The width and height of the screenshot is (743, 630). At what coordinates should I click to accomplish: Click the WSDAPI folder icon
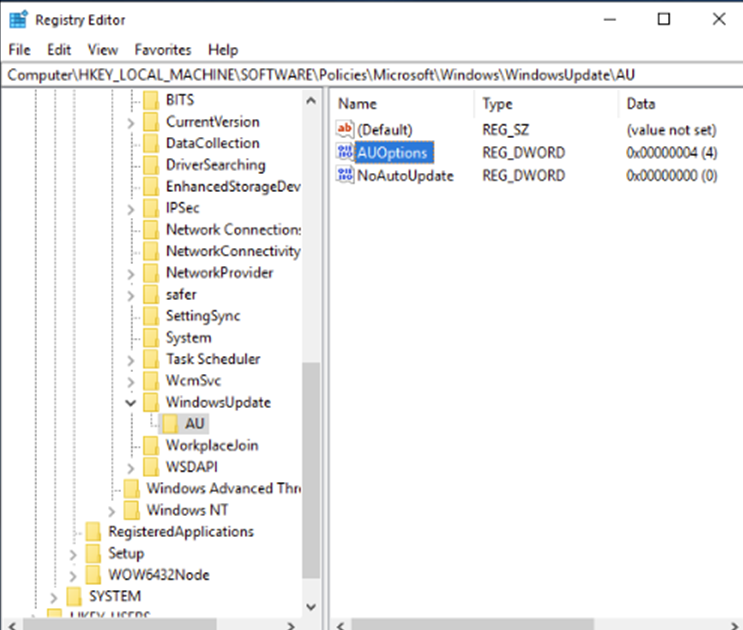[x=151, y=467]
